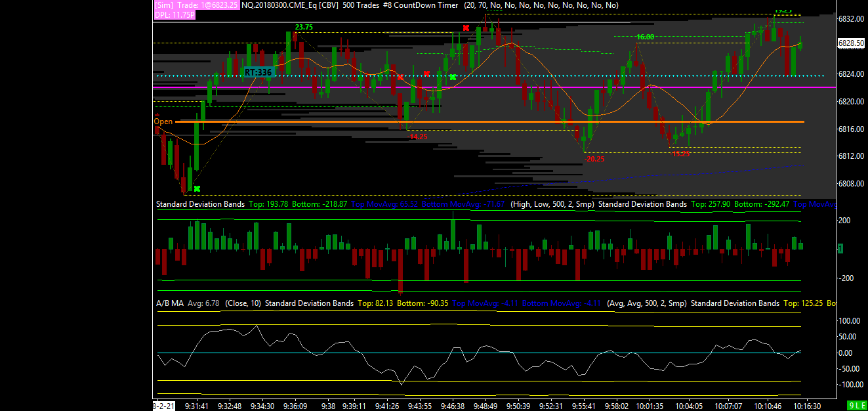This screenshot has height=411, width=868.
Task: Click the 50.00 oscillator scale value
Action: click(x=848, y=337)
